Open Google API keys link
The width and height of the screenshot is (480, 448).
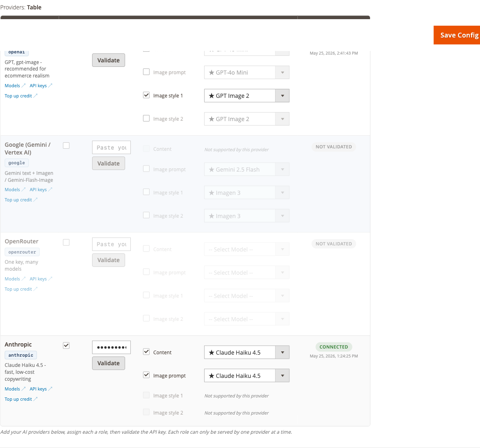click(x=41, y=190)
